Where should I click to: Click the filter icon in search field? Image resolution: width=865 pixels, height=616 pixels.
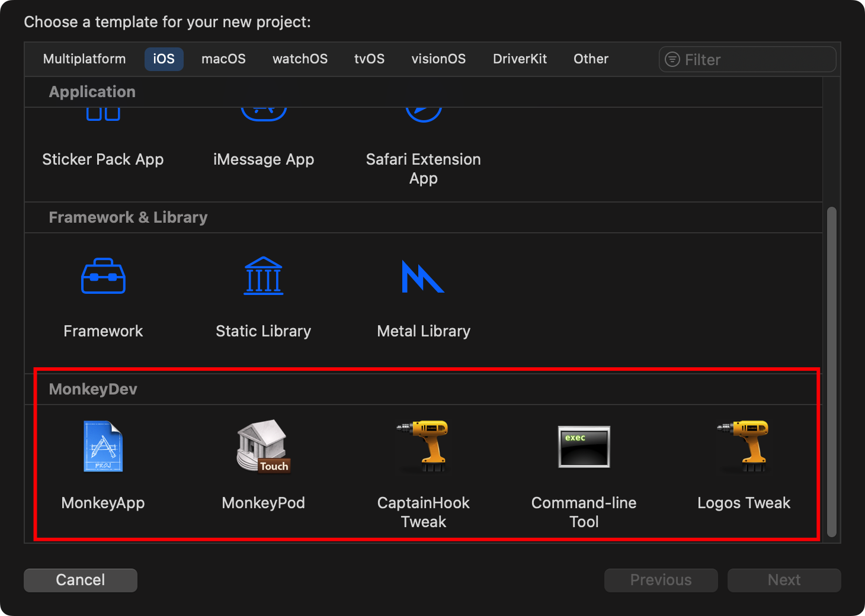pos(672,59)
